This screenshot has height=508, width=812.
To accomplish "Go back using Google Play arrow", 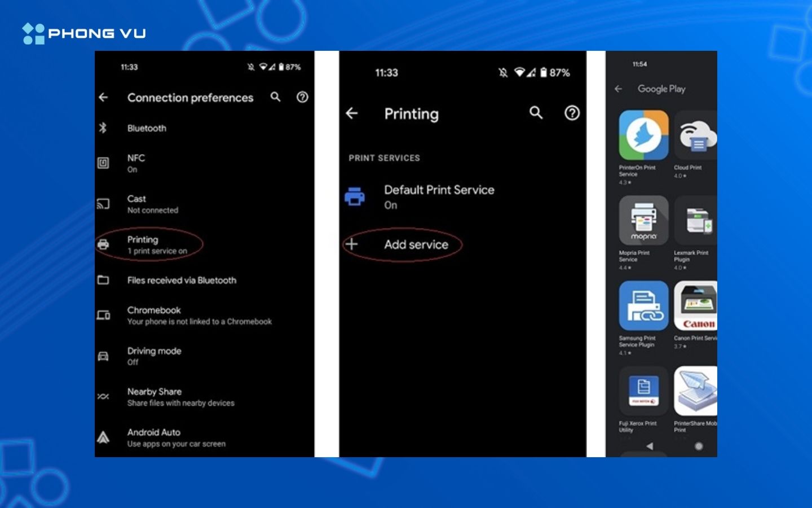I will click(x=619, y=89).
